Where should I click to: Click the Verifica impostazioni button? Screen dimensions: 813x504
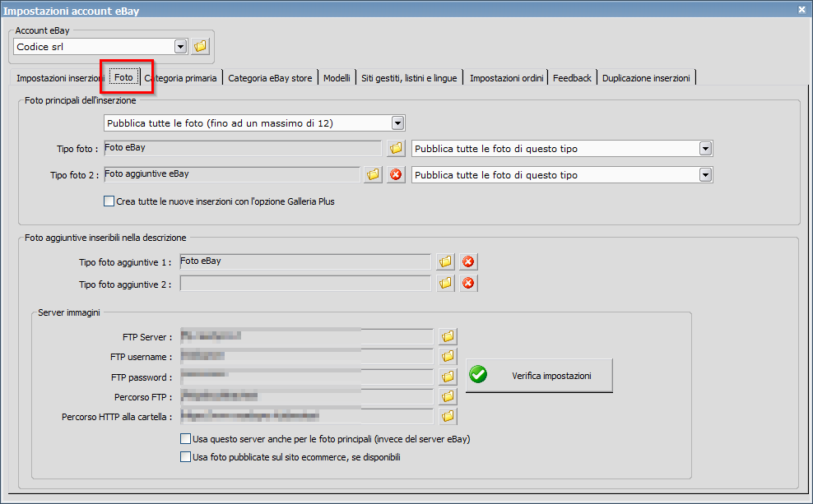pos(539,376)
